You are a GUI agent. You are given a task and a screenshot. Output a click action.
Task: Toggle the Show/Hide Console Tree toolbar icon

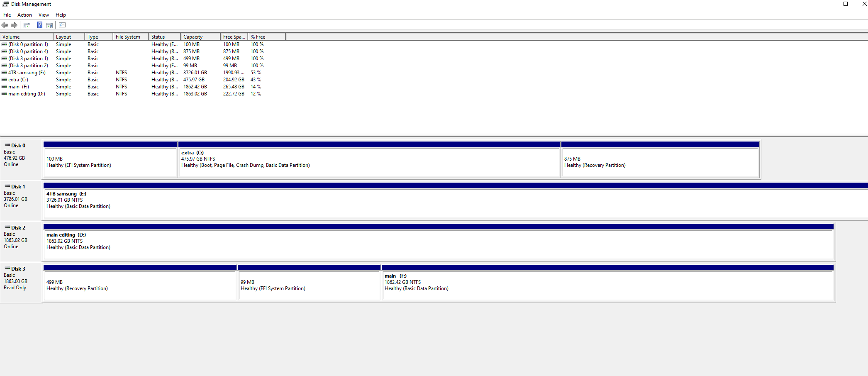click(27, 25)
